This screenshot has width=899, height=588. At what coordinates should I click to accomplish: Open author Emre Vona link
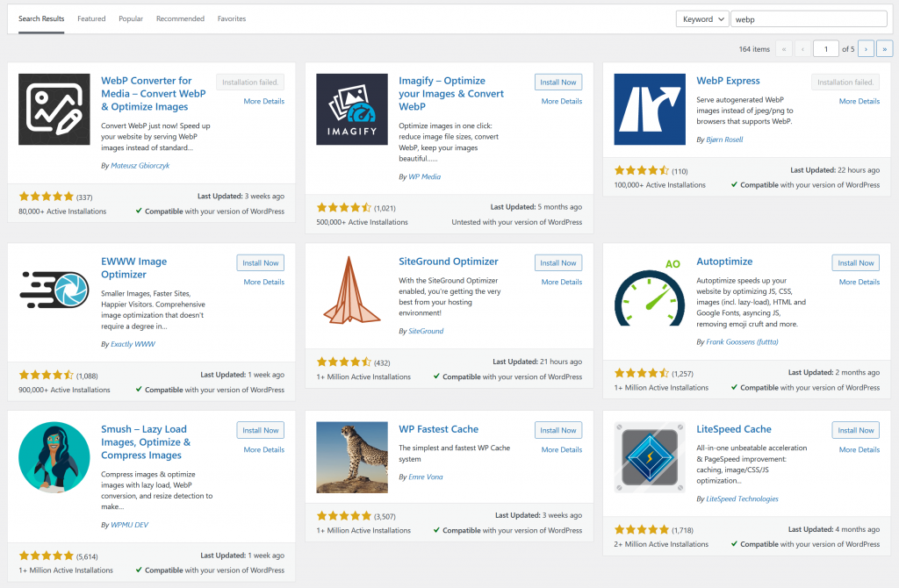[x=426, y=477]
